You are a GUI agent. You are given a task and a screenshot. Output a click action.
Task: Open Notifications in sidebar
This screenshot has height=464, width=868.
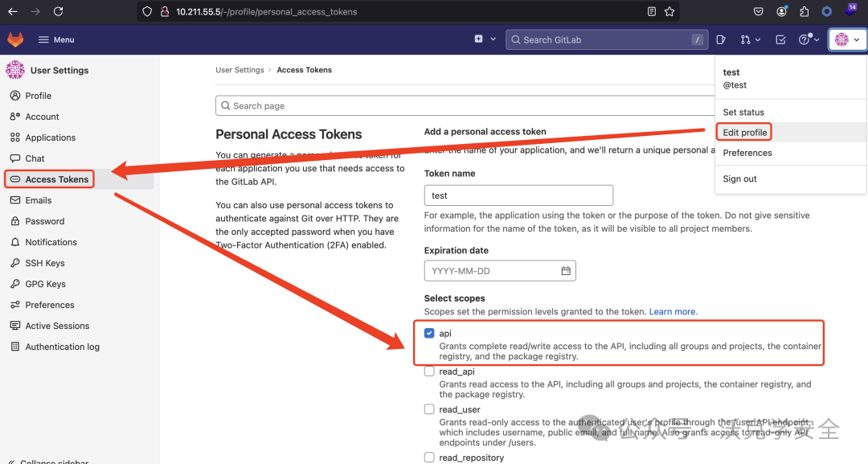point(51,242)
